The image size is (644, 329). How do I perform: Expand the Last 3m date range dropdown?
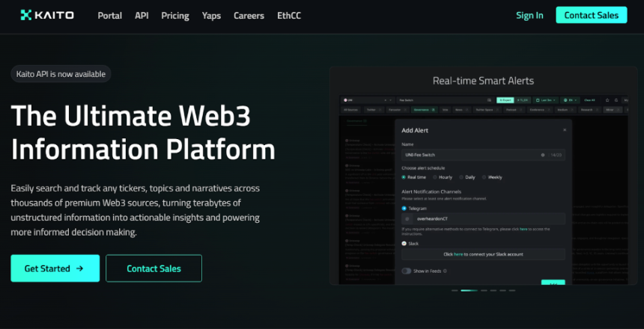pyautogui.click(x=545, y=100)
